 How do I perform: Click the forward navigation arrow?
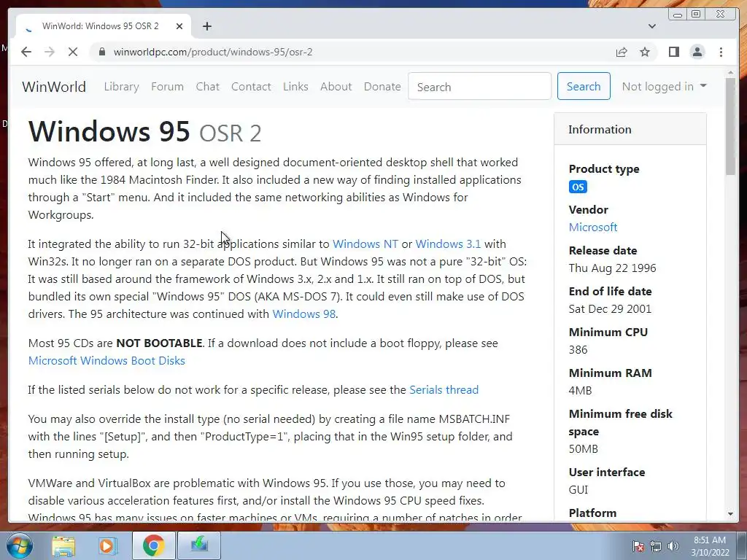(50, 52)
